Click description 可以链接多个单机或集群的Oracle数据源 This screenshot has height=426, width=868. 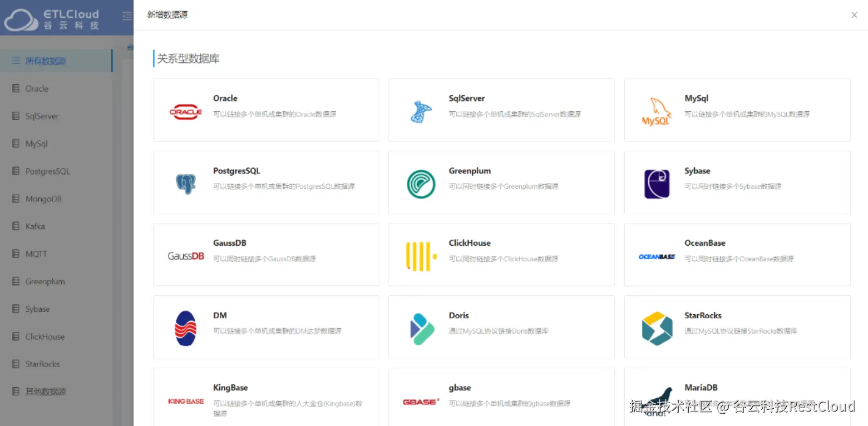point(275,114)
